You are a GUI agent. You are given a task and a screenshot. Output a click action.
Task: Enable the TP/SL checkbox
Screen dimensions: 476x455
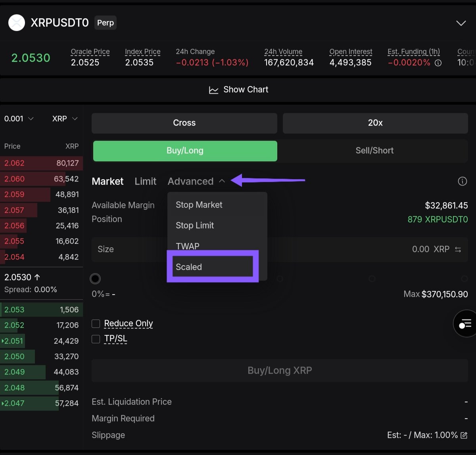tap(96, 339)
